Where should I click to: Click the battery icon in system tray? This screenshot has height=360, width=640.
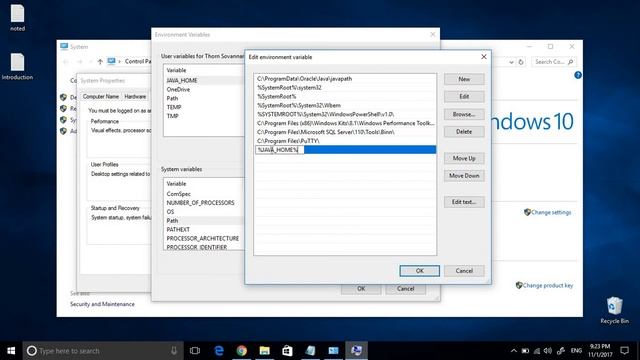point(525,351)
